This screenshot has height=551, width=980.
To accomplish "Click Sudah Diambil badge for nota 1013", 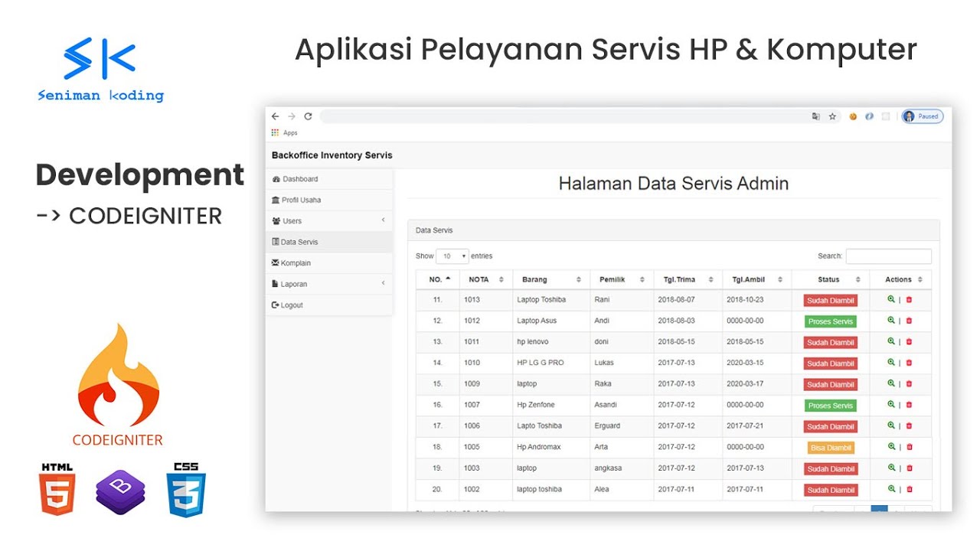I will (831, 301).
